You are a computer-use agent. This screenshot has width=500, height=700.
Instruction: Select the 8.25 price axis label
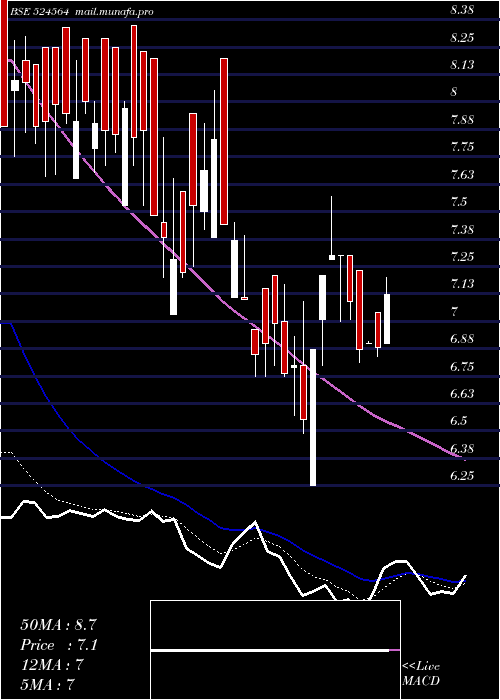coord(462,38)
